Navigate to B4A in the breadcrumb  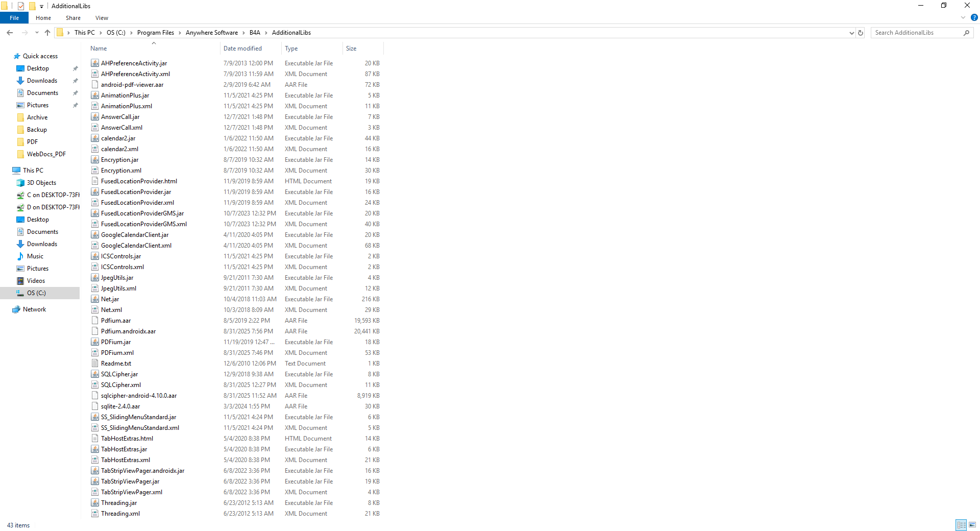tap(255, 33)
